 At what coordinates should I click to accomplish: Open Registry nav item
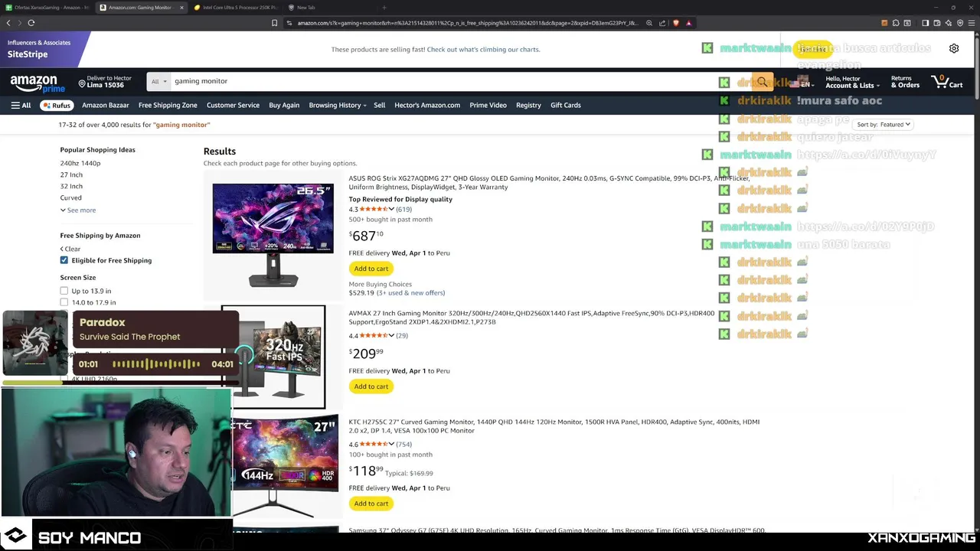pos(528,105)
